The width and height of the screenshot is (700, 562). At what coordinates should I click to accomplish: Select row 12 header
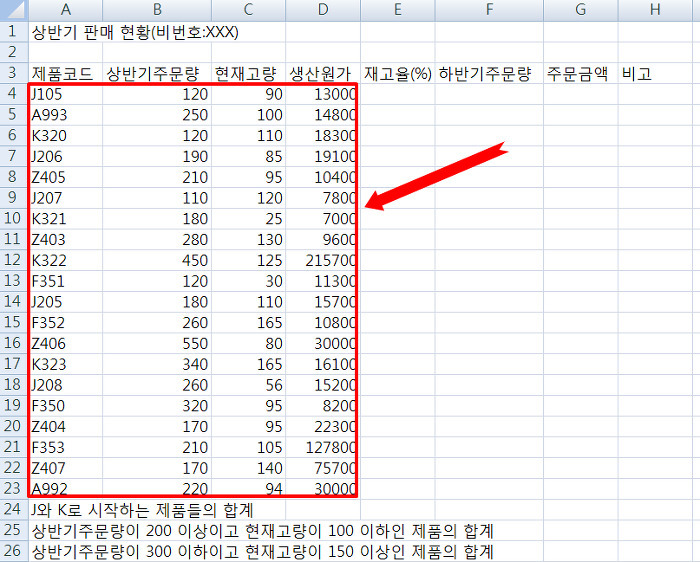(13, 260)
